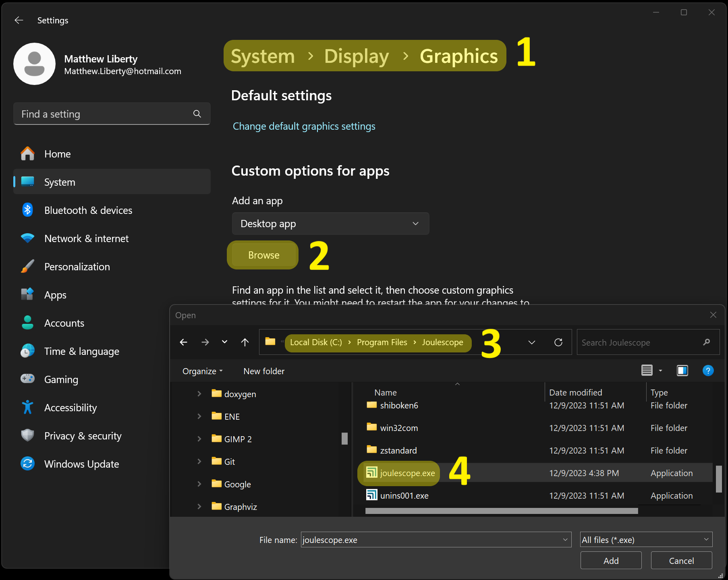728x580 pixels.
Task: Click the search magnifier in Find a setting
Action: tap(197, 114)
